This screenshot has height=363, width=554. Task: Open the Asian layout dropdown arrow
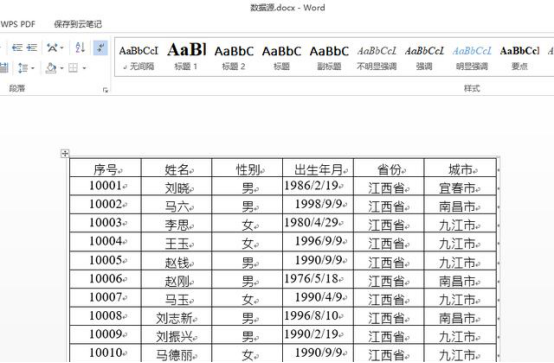pyautogui.click(x=62, y=47)
